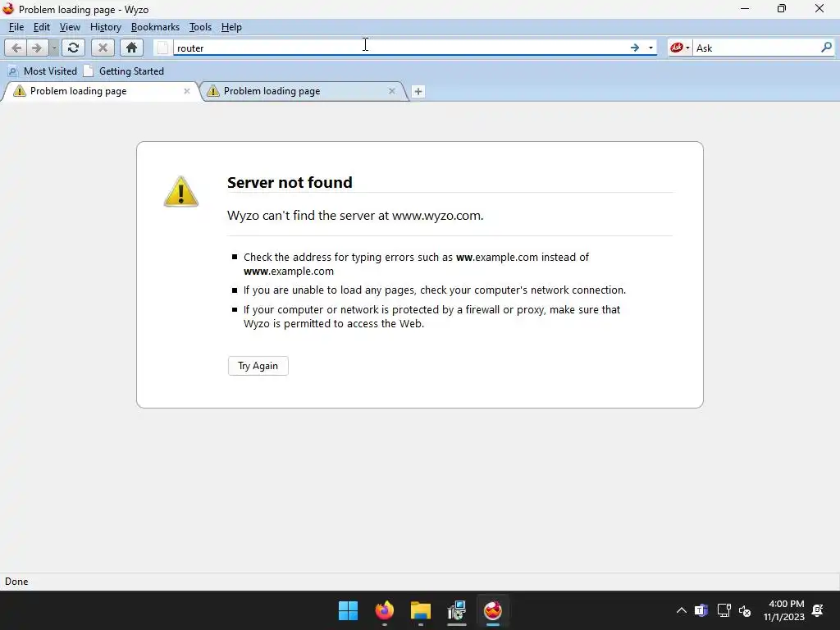840x630 pixels.
Task: Open Firefox from the taskbar
Action: coord(384,610)
